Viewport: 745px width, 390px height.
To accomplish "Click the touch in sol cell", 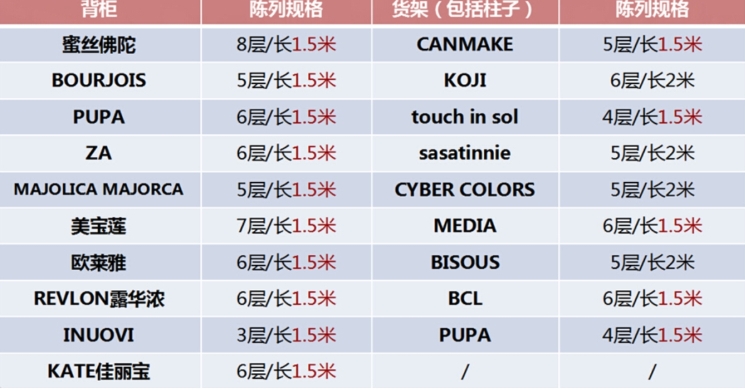I will click(x=465, y=117).
